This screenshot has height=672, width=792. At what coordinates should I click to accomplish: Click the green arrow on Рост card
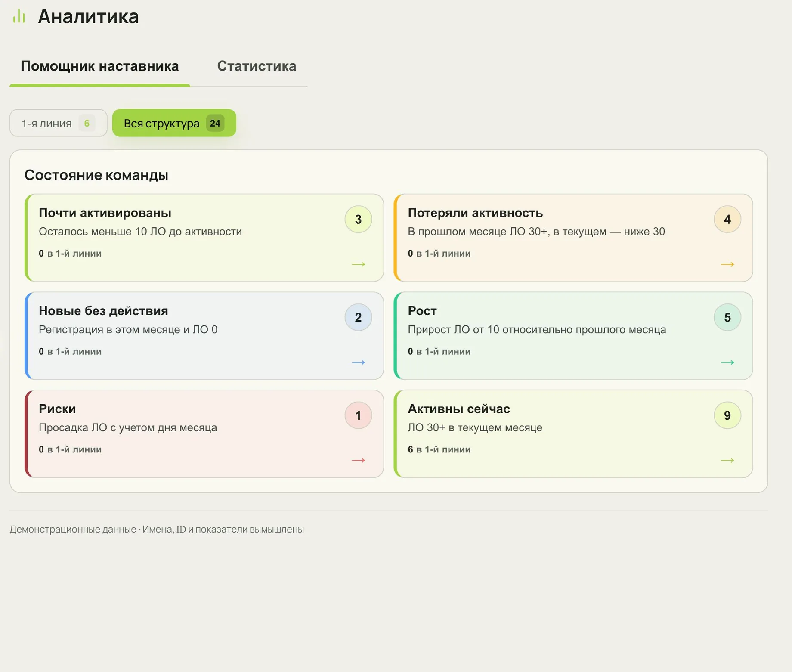tap(727, 362)
